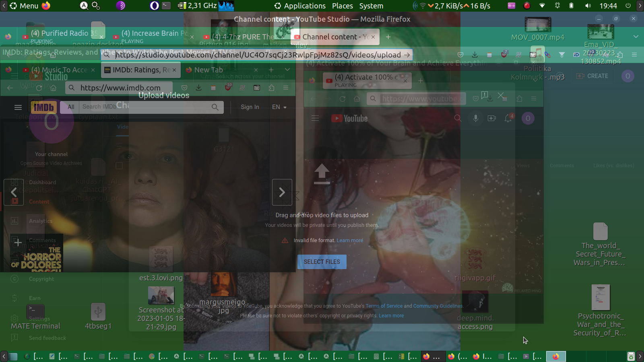
Task: Click the IMDb logo
Action: 44,107
